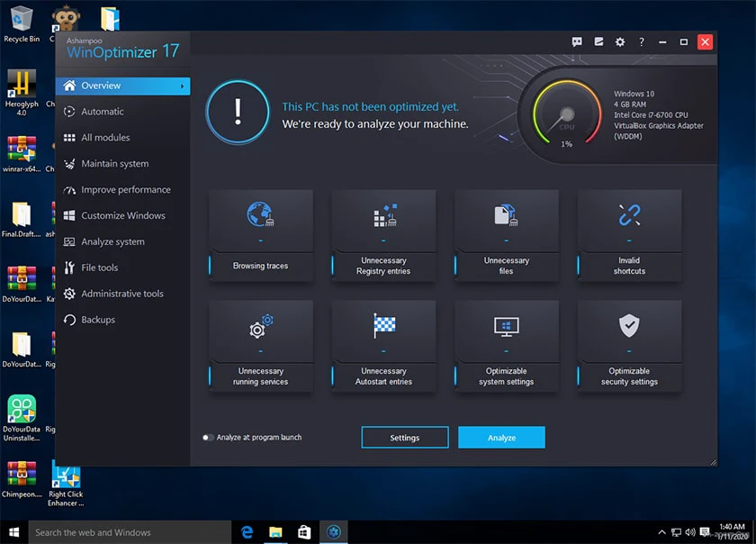Screen dimensions: 756x544
Task: Open the Invalid shortcuts broken-link icon
Action: tap(629, 214)
